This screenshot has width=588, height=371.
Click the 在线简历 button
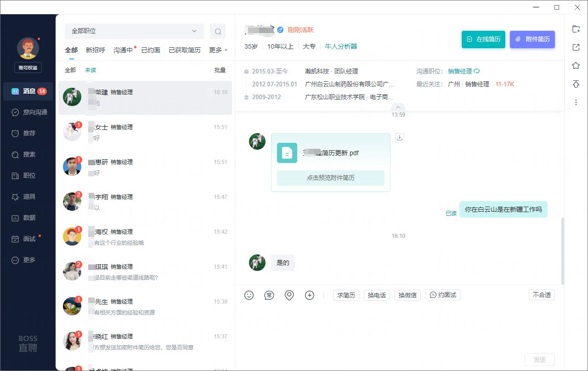(x=483, y=39)
